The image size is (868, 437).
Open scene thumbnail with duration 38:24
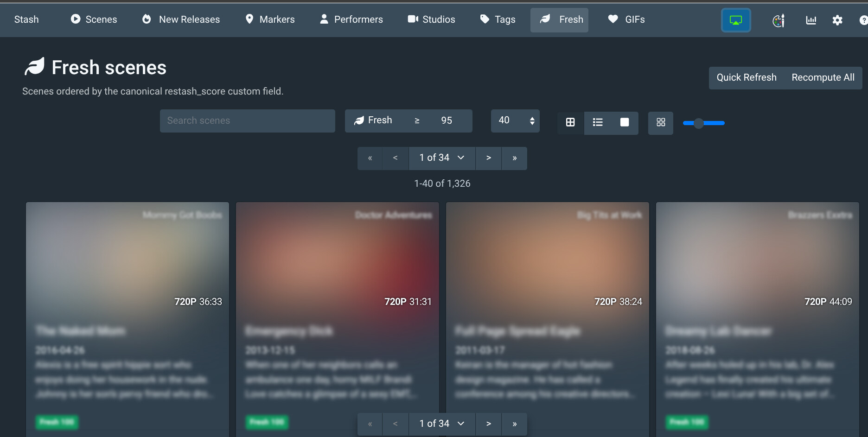tap(548, 259)
